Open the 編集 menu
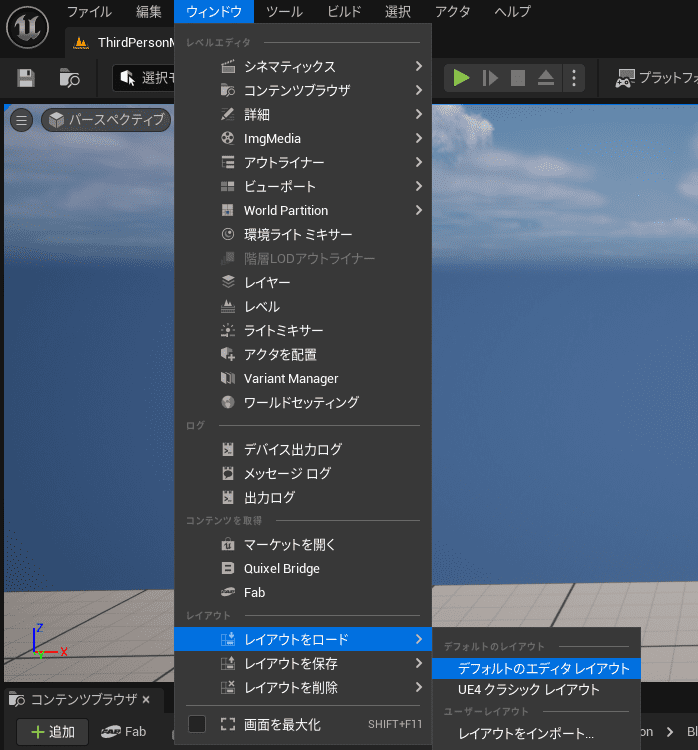This screenshot has height=750, width=698. 148,11
